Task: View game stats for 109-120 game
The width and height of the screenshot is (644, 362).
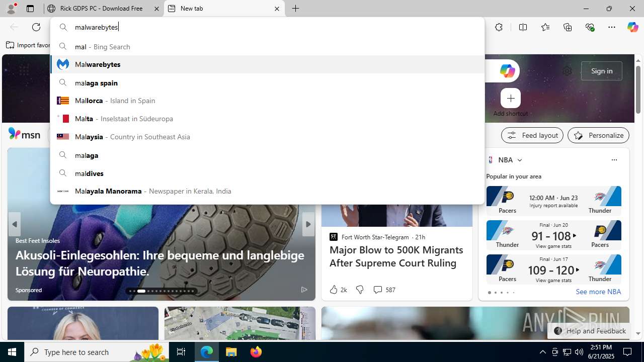Action: tap(553, 281)
